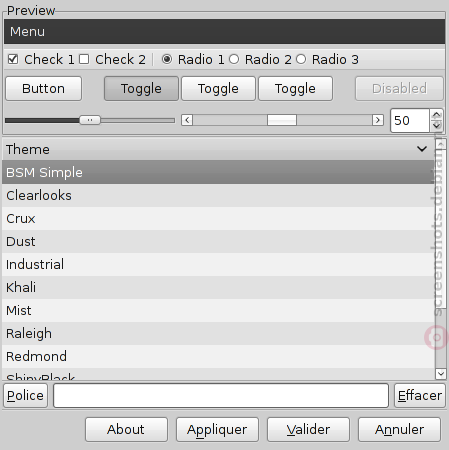
Task: Open the Menu item in preview
Action: (27, 32)
